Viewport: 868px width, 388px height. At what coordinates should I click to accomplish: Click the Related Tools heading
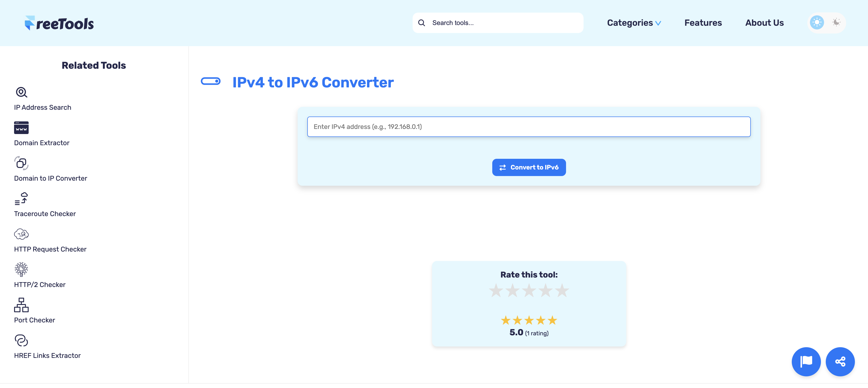94,65
